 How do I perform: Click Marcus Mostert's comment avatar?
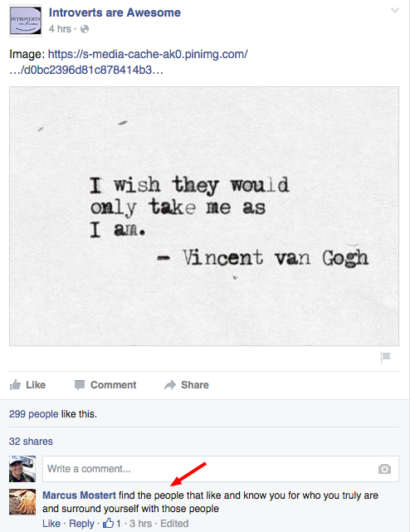point(22,502)
